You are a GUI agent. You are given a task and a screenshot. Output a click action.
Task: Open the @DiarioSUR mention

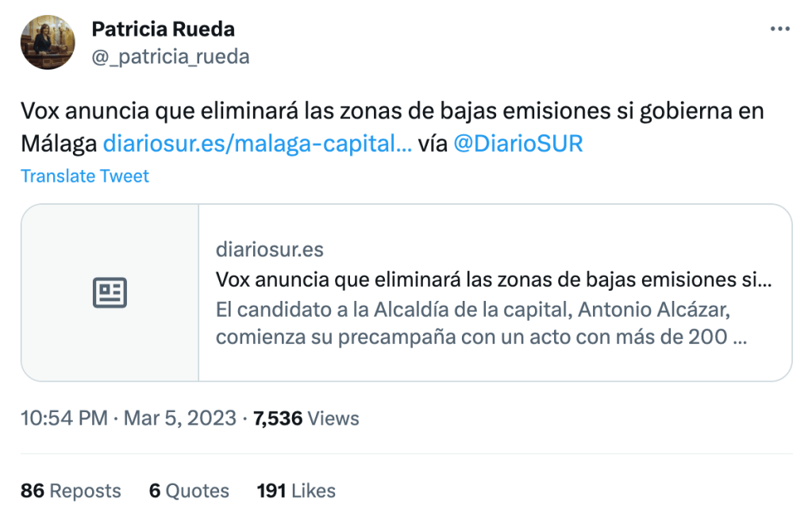518,144
